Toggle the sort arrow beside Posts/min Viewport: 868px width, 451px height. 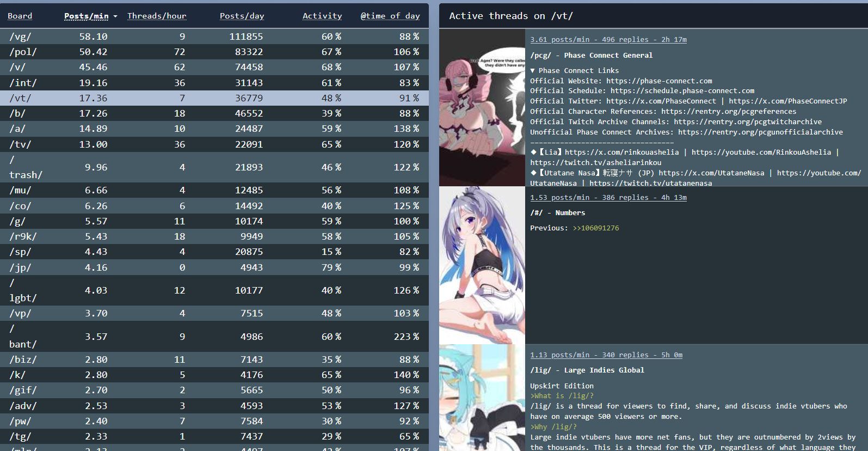coord(115,16)
